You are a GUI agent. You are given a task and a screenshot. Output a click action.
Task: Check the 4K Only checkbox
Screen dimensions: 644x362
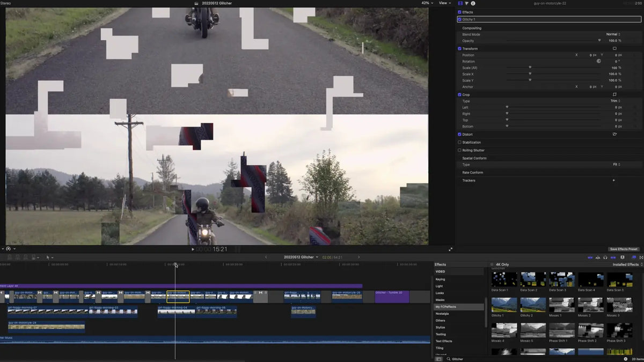[x=492, y=264]
